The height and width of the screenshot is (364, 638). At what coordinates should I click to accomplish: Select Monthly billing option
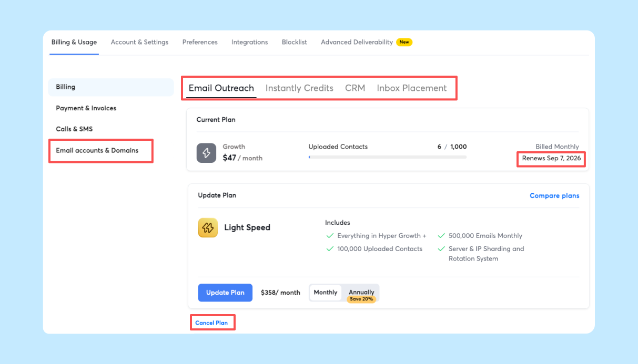(326, 293)
